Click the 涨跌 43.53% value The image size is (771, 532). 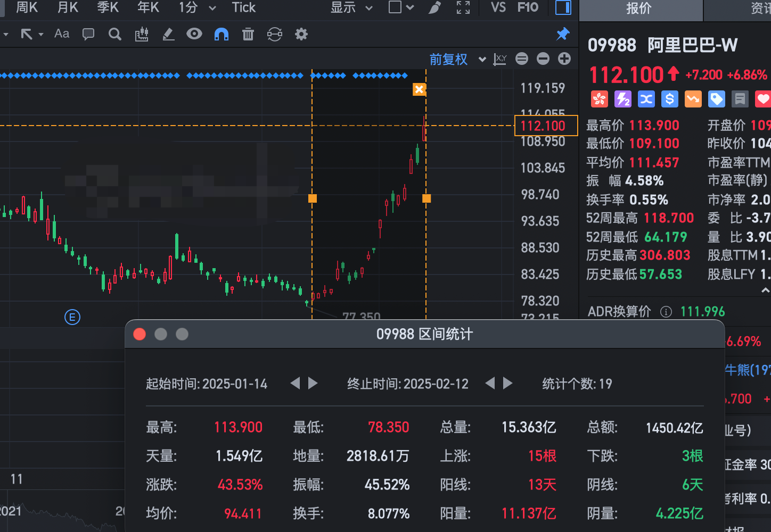click(240, 485)
